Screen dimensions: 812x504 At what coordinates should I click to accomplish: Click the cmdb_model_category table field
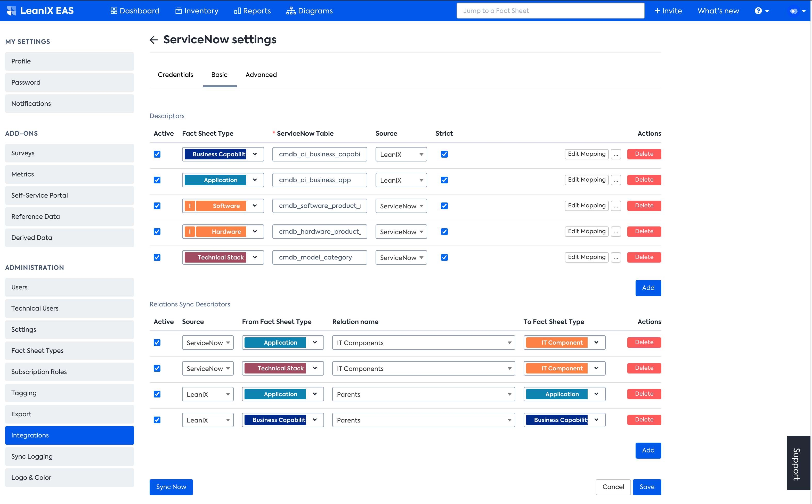point(320,257)
